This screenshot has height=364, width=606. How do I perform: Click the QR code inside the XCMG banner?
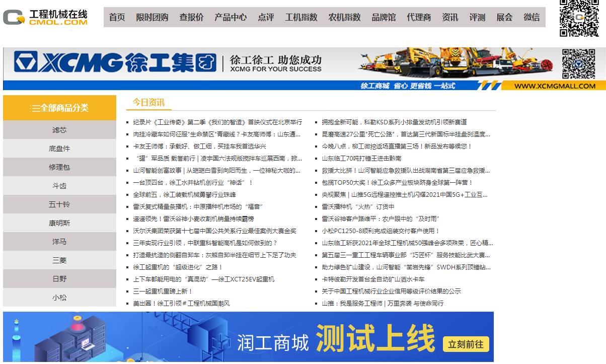(578, 64)
